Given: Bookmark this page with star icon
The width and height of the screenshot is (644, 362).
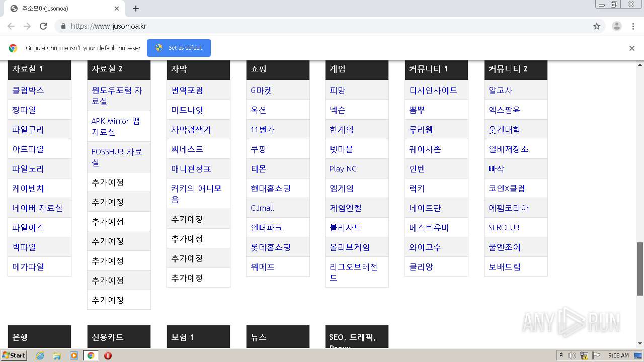Looking at the screenshot, I should [597, 26].
